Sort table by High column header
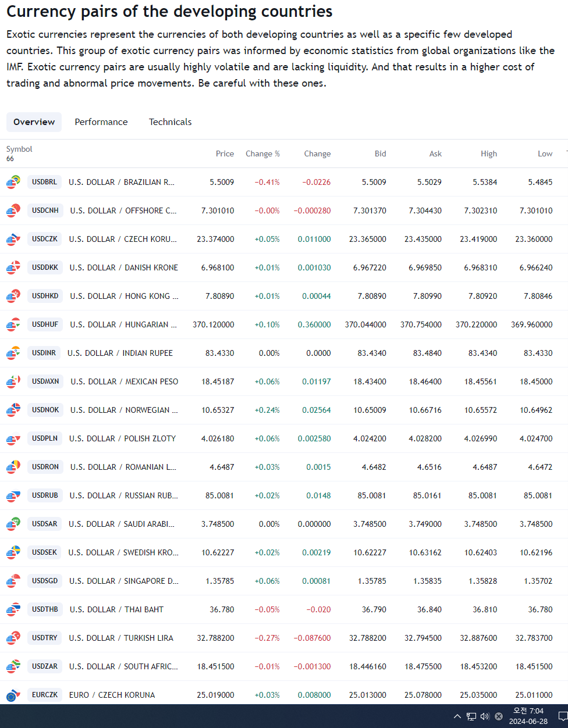 point(489,154)
